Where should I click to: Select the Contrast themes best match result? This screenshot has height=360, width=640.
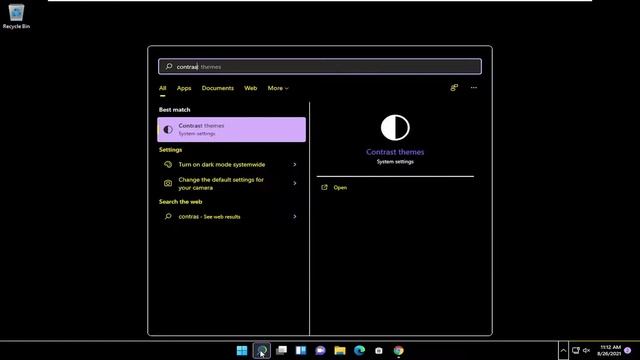pyautogui.click(x=231, y=129)
